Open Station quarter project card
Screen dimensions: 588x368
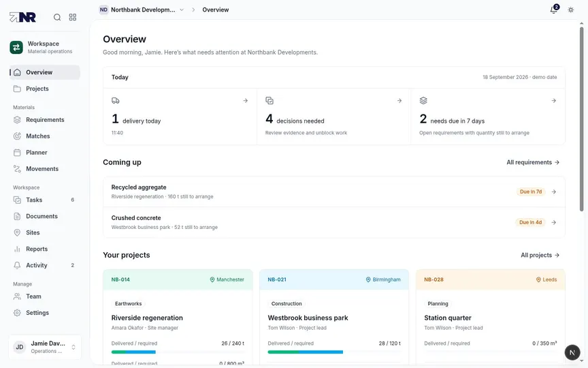pos(491,318)
